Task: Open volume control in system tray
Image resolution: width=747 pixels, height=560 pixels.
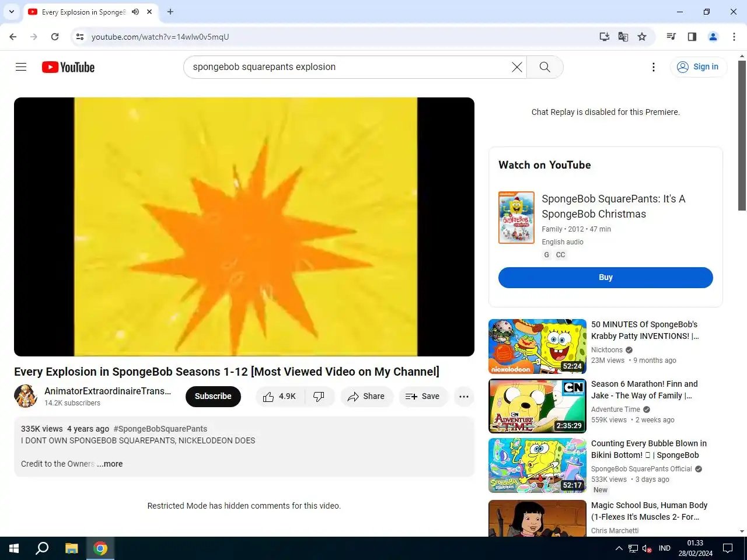Action: point(647,548)
